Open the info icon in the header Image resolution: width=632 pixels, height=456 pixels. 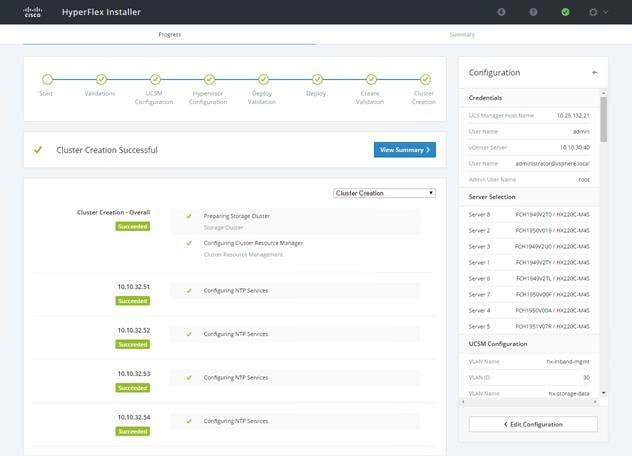point(501,12)
